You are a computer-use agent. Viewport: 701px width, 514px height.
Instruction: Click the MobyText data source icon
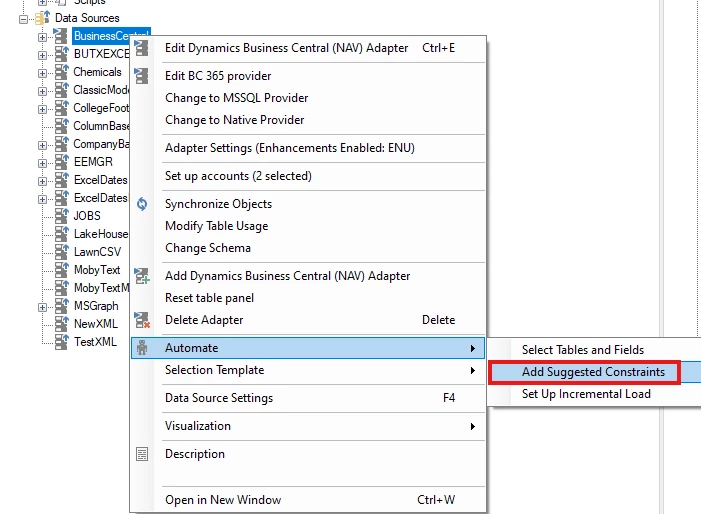pos(61,270)
